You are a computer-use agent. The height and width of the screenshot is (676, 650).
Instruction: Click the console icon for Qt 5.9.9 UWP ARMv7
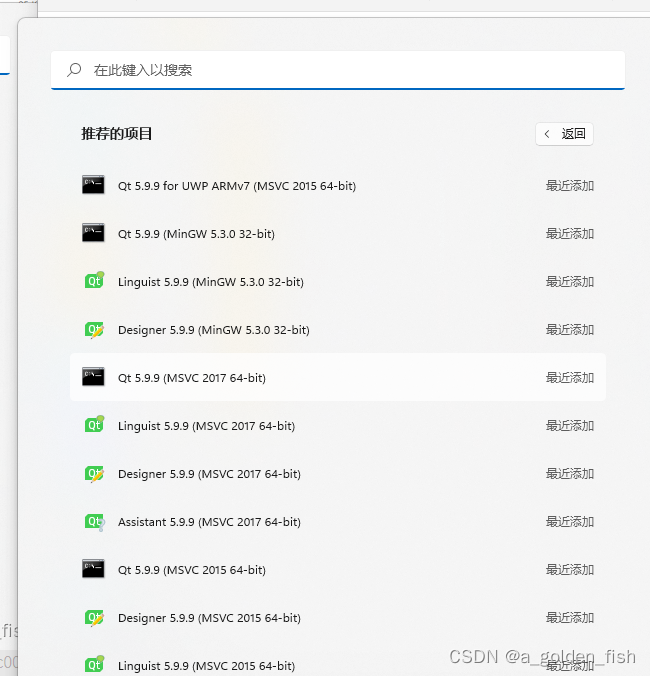tap(93, 185)
